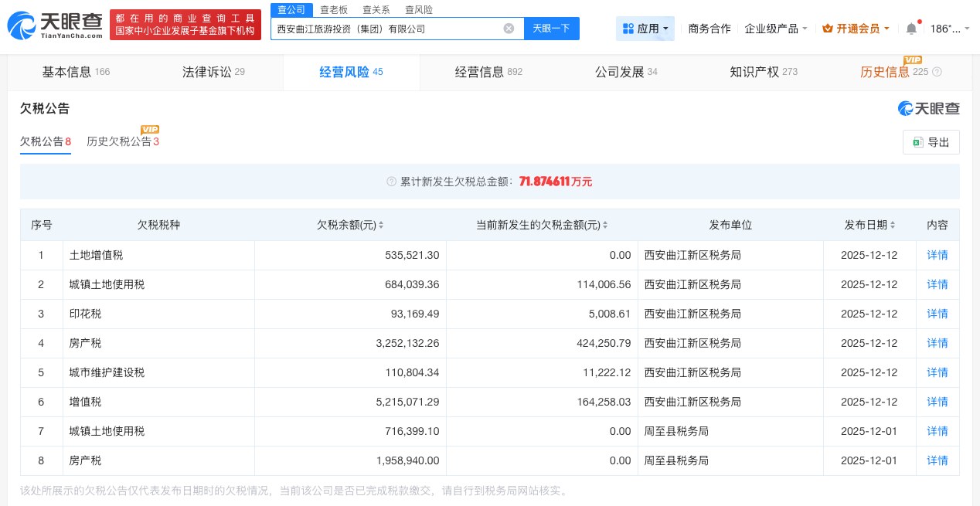
Task: Toggle sorting on the 欠税余额 column
Action: [x=381, y=225]
